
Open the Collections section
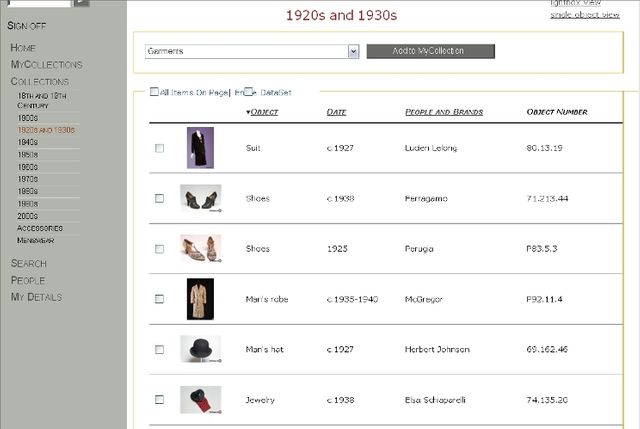[x=40, y=81]
